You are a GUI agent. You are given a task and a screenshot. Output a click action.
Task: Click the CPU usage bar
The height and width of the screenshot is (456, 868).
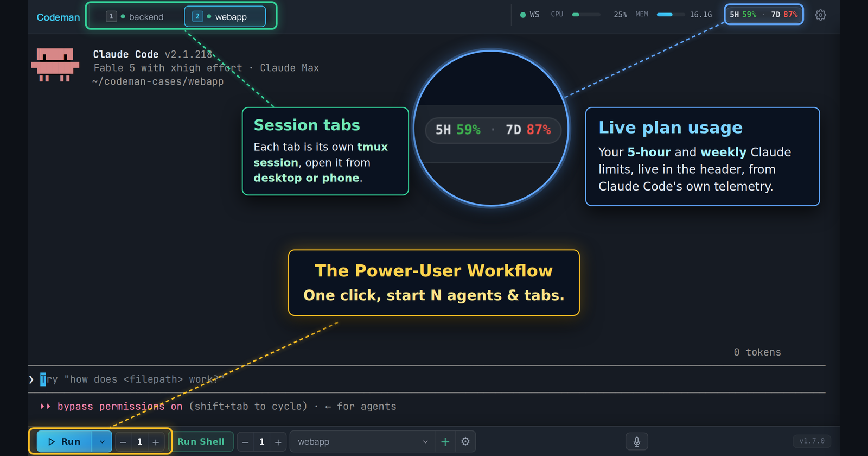pos(586,15)
